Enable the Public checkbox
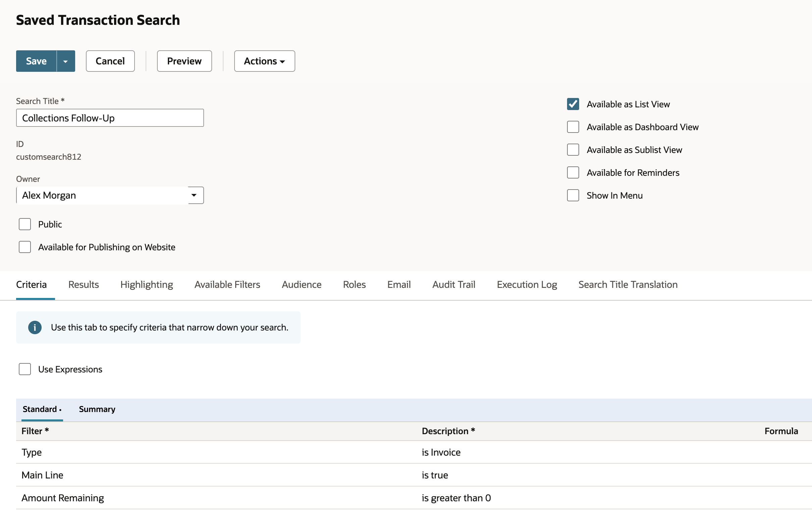The height and width of the screenshot is (510, 812). 25,224
